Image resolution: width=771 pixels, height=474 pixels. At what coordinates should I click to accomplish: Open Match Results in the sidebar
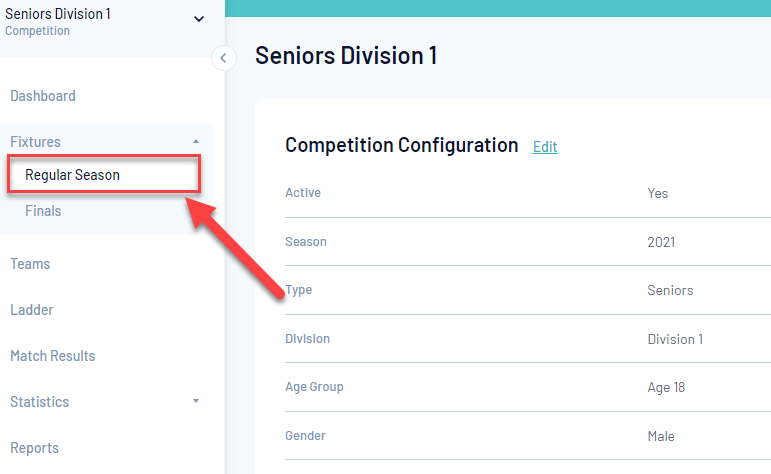[53, 356]
